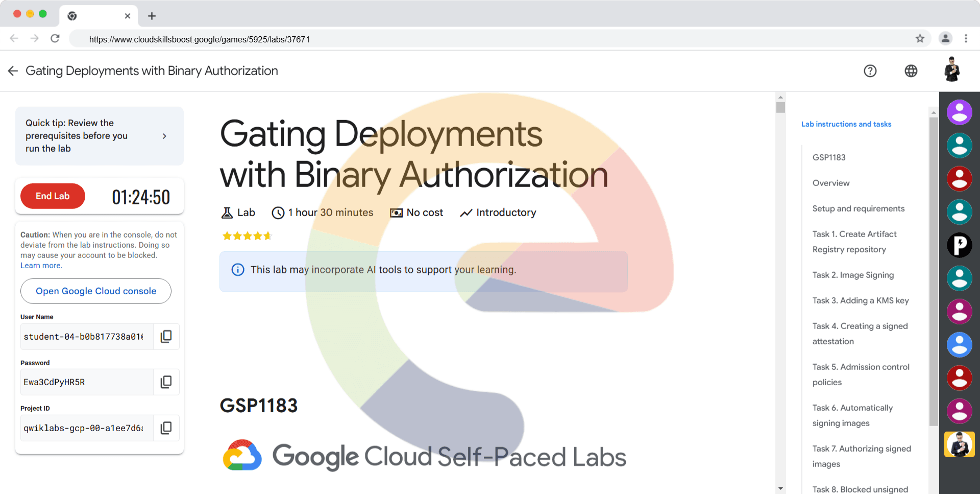
Task: Follow the Learn more link
Action: tap(41, 266)
